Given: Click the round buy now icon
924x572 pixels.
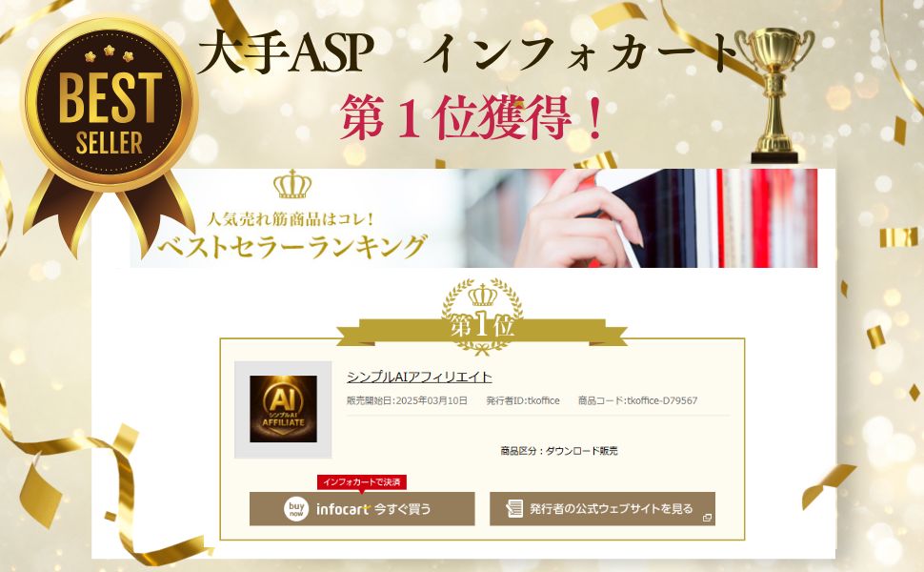Looking at the screenshot, I should [x=296, y=508].
